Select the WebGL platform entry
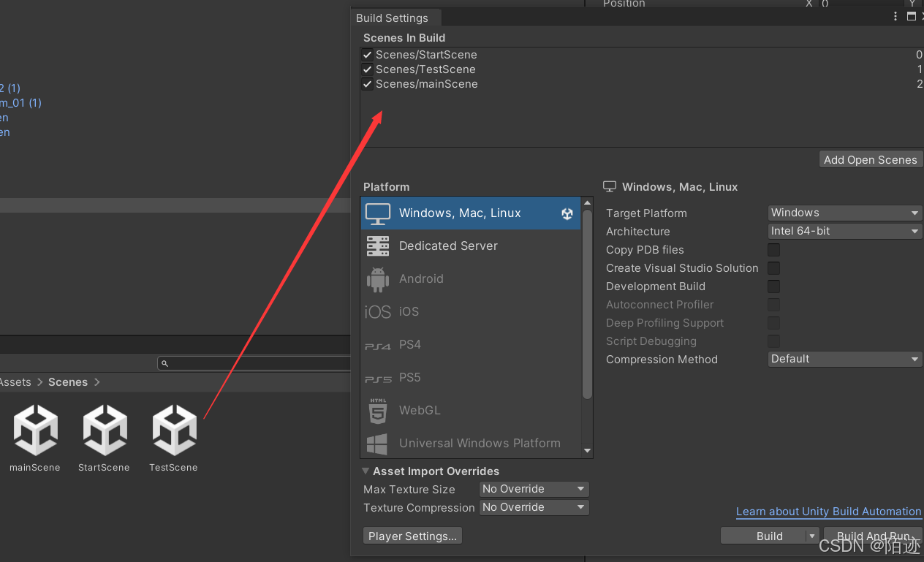This screenshot has height=562, width=924. tap(471, 411)
